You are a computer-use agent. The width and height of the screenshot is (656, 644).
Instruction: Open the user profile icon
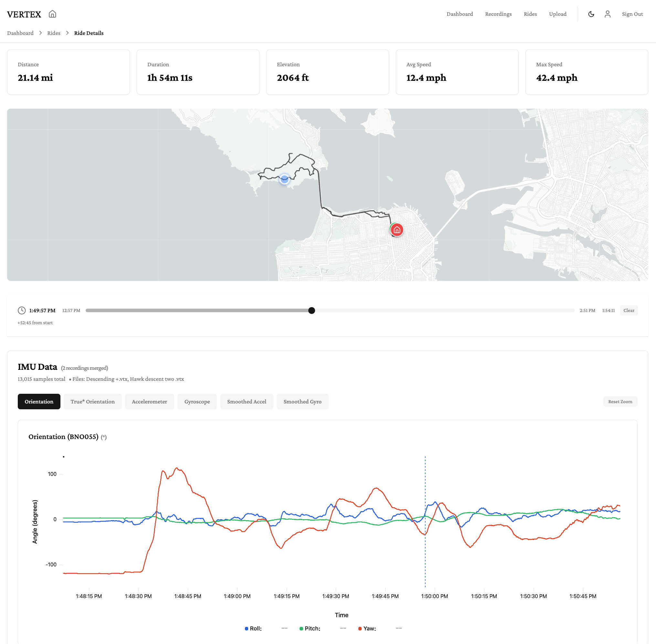(607, 14)
